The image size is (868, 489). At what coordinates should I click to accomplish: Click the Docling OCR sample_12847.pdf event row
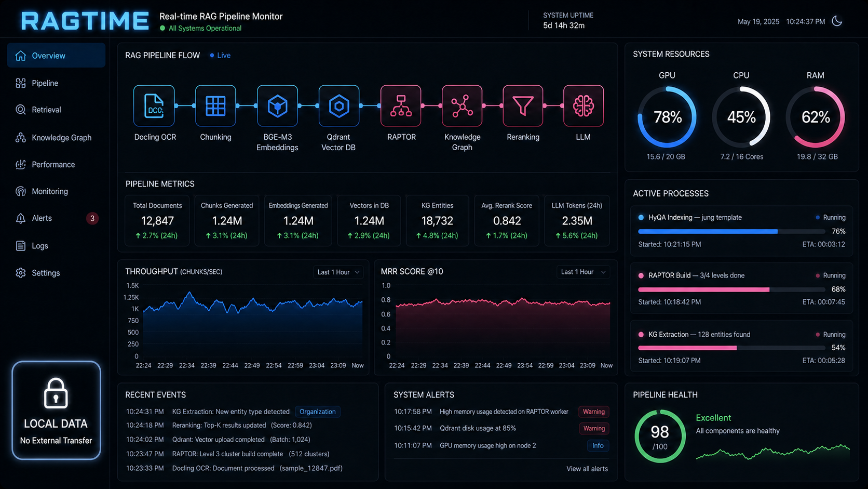[234, 468]
